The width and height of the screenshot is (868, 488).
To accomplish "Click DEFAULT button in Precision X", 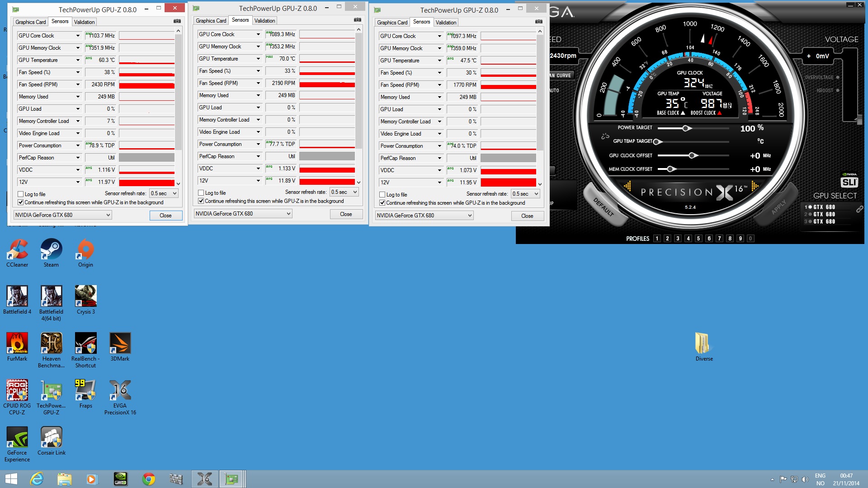I will [604, 206].
